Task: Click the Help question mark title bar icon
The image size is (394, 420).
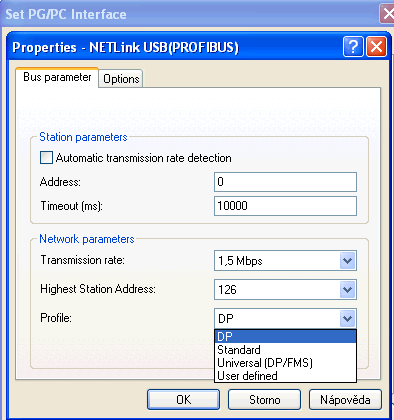Action: coord(353,47)
